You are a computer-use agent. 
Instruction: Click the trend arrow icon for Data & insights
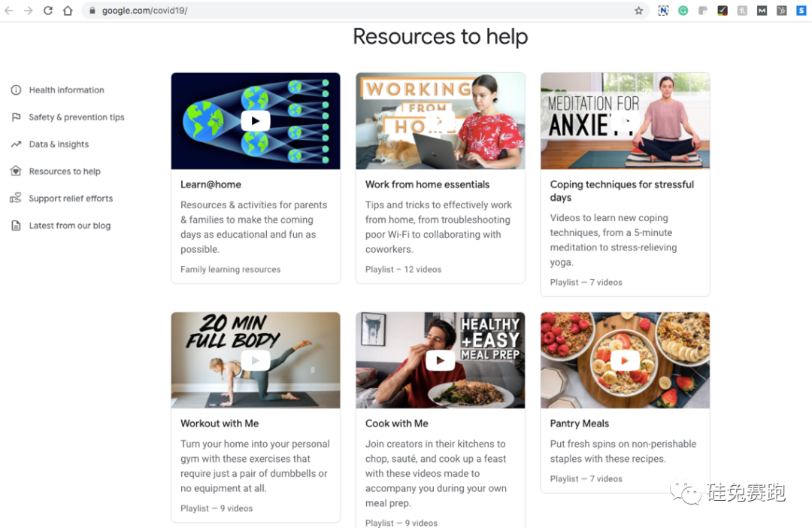pos(16,144)
